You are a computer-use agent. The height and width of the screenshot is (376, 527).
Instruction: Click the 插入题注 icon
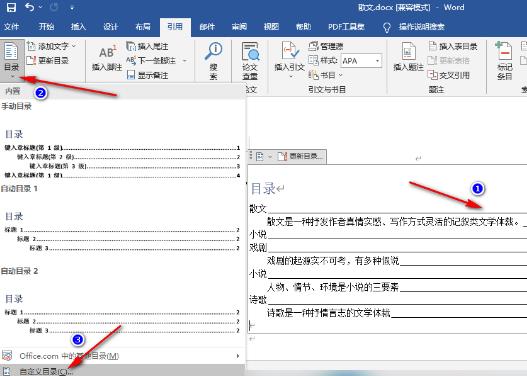pos(408,51)
